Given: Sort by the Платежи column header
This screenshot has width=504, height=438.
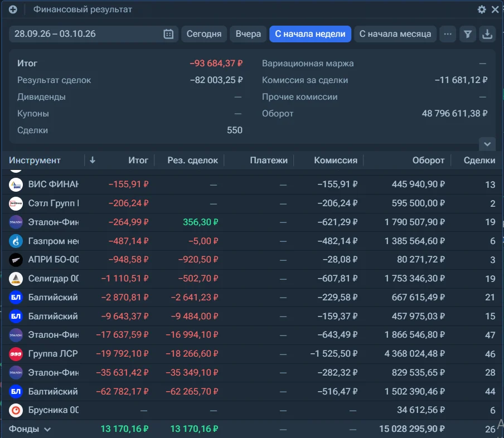Looking at the screenshot, I should [269, 160].
